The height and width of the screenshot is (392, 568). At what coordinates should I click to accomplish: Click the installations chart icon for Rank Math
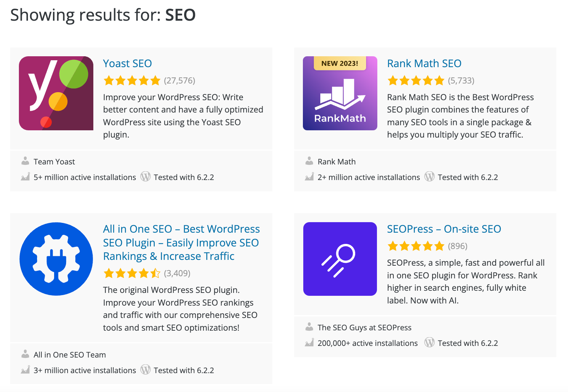309,177
